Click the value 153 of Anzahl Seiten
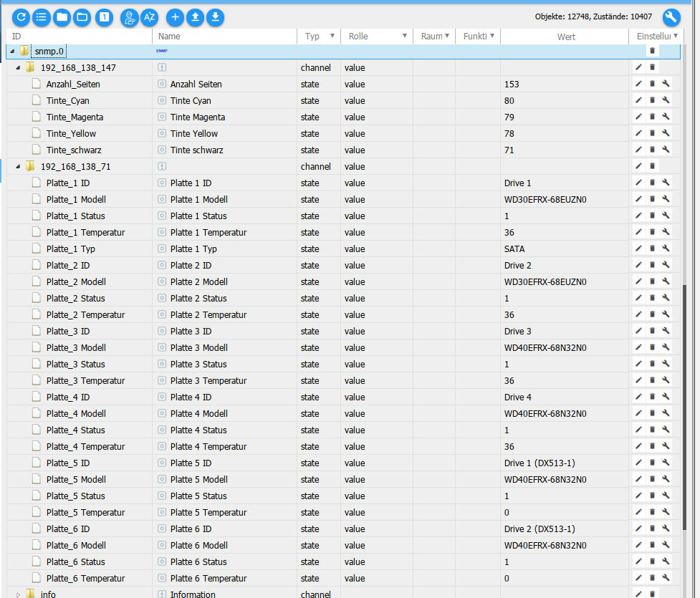700x598 pixels. pos(512,84)
